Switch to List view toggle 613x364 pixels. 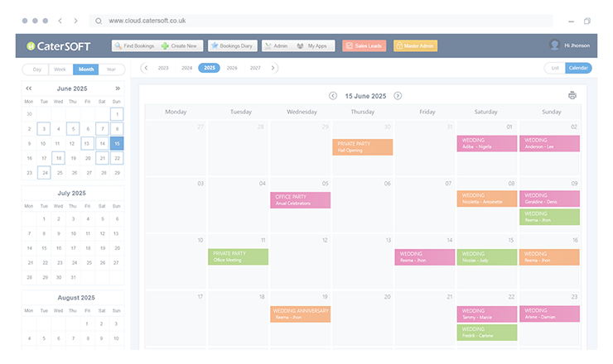click(x=554, y=68)
